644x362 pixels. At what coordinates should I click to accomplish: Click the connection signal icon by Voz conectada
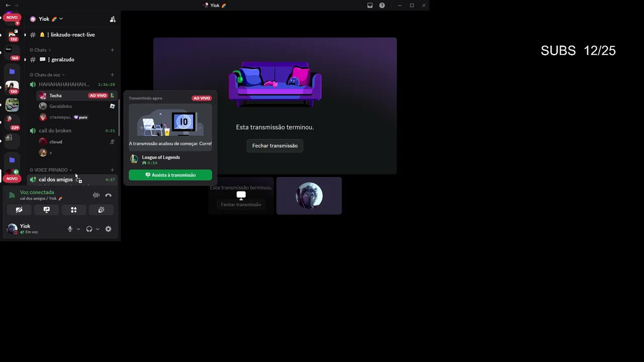12,195
